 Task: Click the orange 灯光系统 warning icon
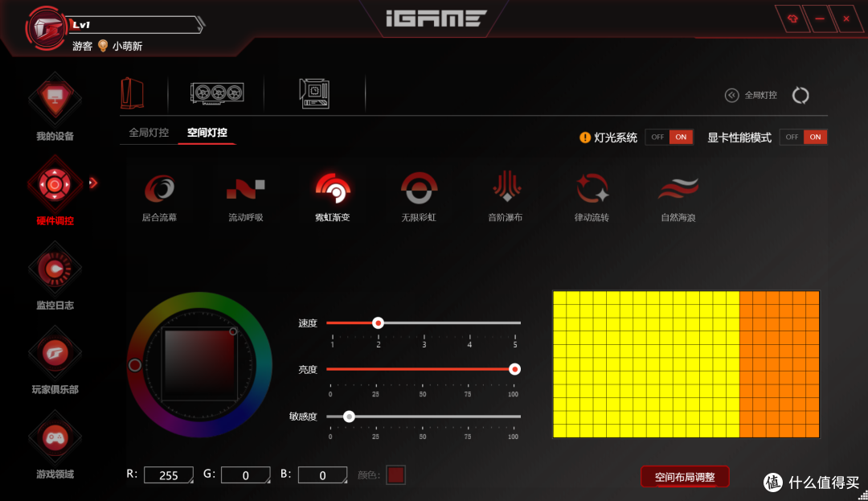(584, 138)
